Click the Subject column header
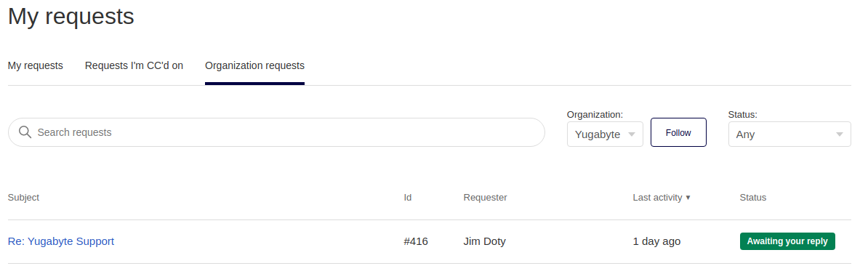 [23, 198]
